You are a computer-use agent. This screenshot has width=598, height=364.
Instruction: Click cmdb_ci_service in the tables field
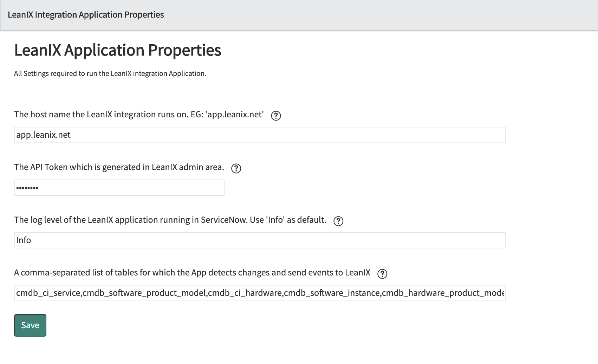click(x=48, y=293)
